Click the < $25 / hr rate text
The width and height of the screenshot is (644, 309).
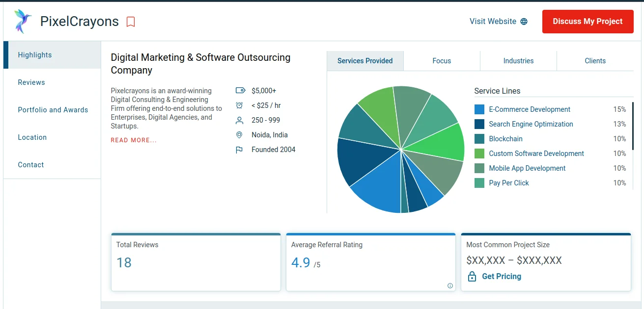[266, 105]
